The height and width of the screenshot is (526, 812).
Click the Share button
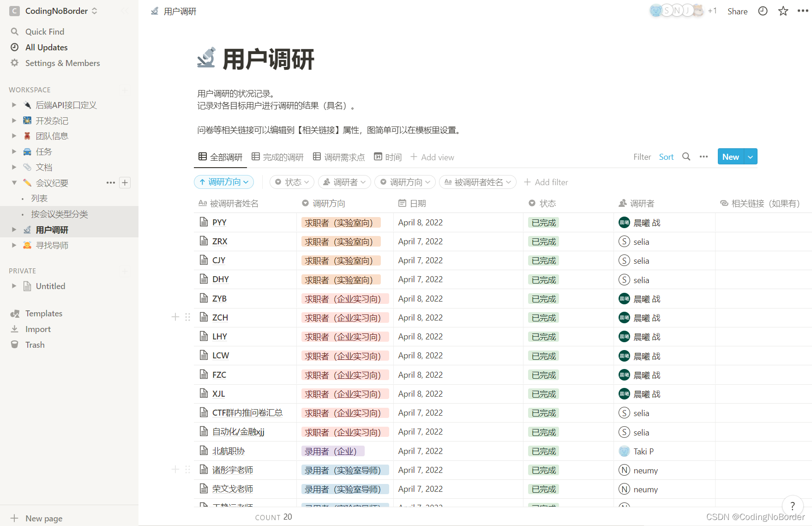coord(737,11)
